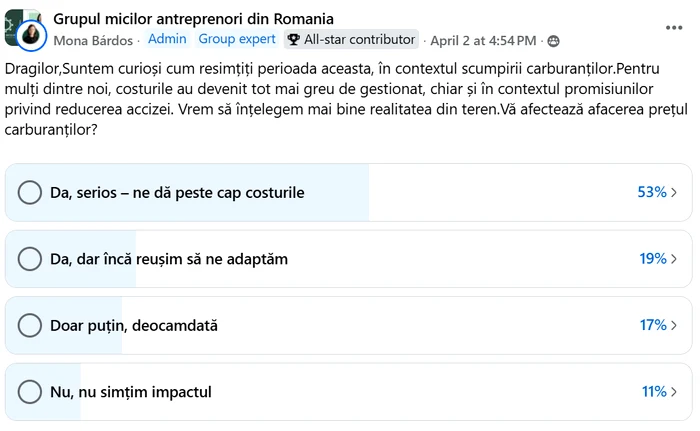Click the All-star contributor badge label
This screenshot has height=431, width=700.
point(359,40)
